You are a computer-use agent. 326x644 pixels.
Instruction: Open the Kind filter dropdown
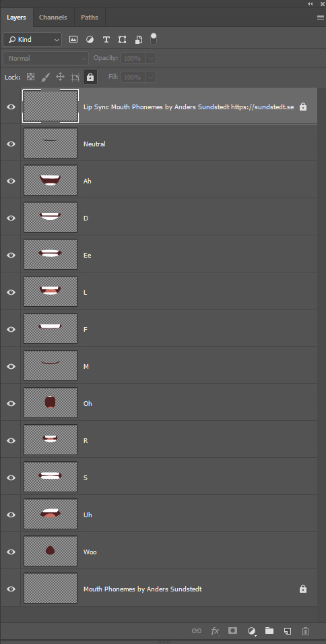click(32, 39)
